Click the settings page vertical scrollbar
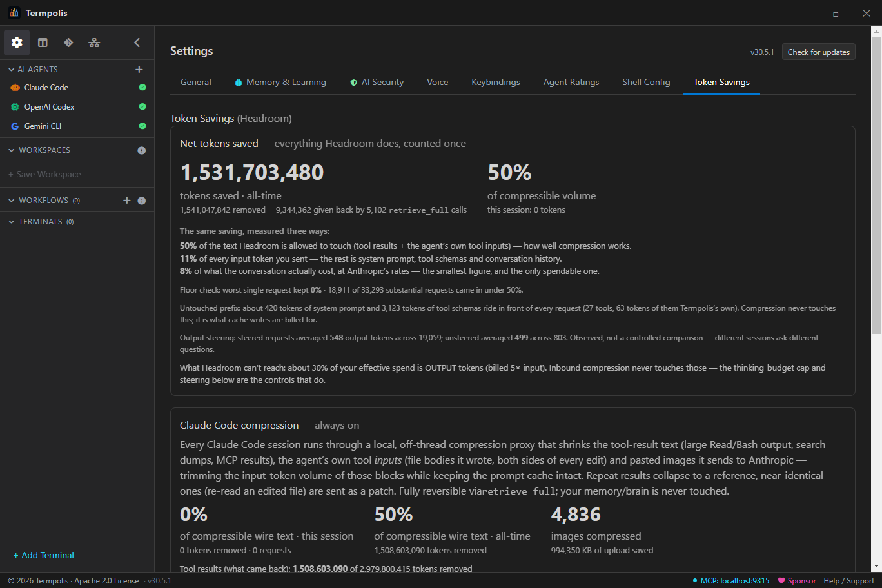 (x=876, y=186)
